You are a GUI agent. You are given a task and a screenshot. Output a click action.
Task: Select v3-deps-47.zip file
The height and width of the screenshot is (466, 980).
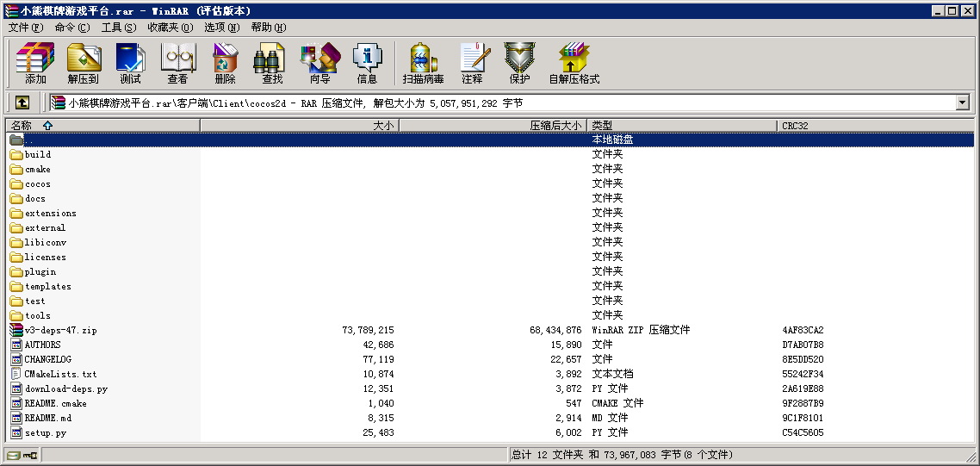point(60,331)
